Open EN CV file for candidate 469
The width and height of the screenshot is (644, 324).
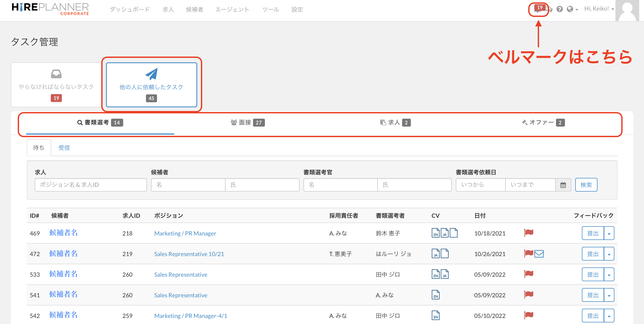[435, 233]
